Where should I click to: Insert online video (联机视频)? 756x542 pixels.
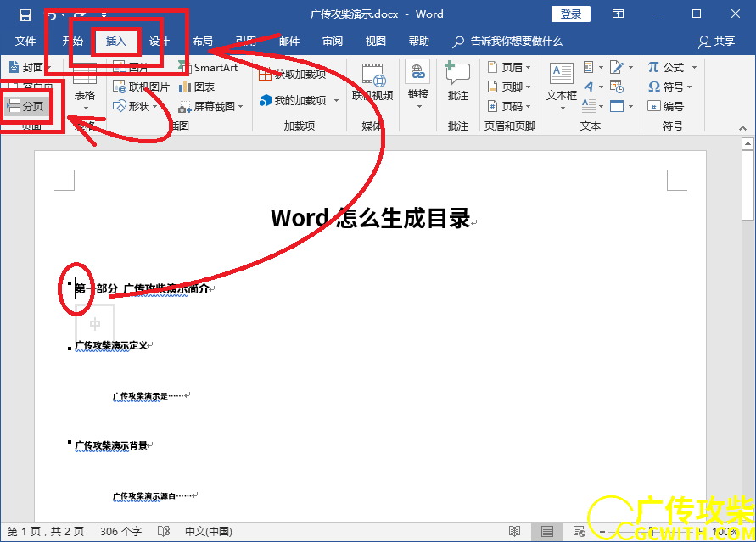coord(372,82)
